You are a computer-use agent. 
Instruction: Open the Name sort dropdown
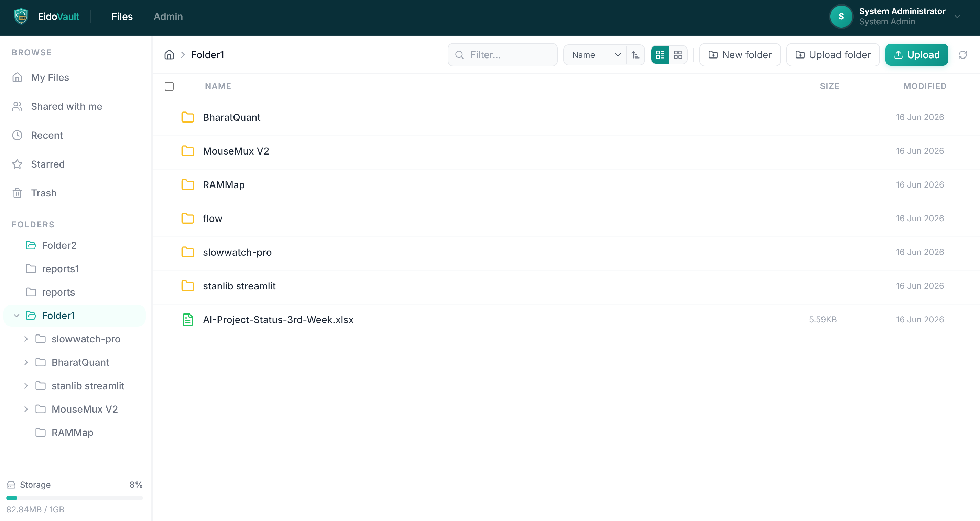coord(595,55)
